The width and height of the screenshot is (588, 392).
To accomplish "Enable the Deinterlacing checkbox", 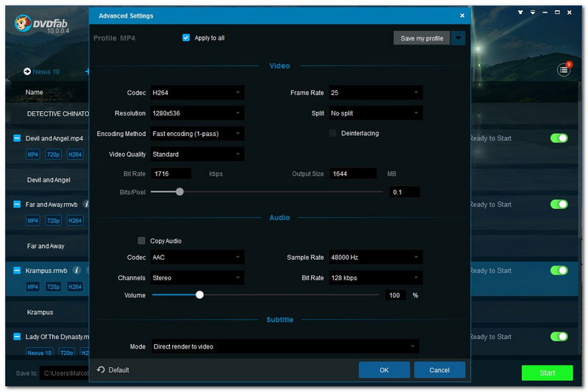I will tap(333, 133).
